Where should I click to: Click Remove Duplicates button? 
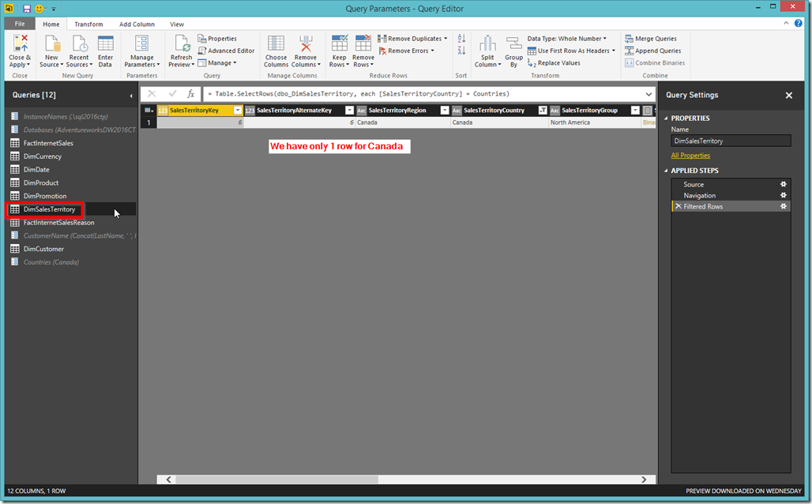click(x=412, y=39)
